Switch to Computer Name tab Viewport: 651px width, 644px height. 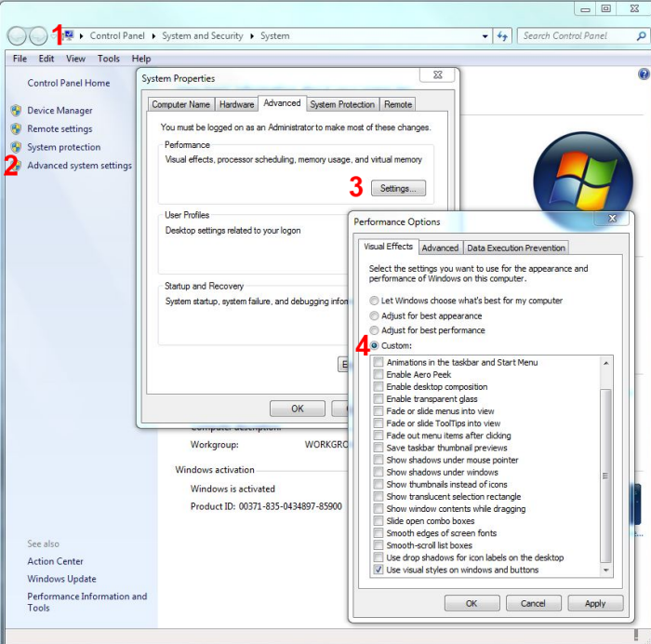181,104
